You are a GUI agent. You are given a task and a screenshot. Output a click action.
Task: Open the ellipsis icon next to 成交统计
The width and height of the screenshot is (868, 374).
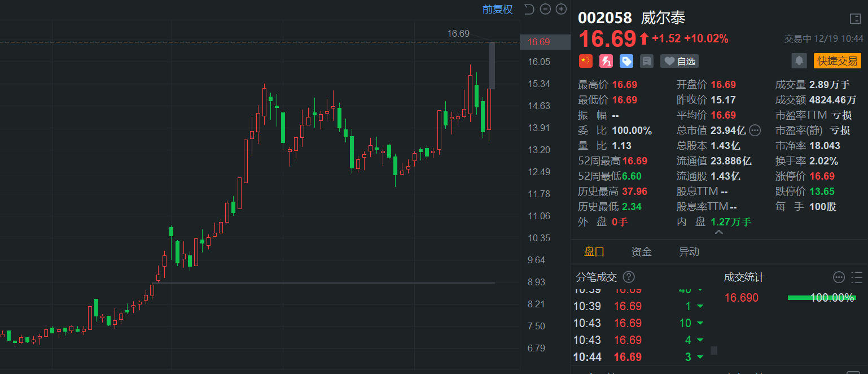click(x=839, y=277)
